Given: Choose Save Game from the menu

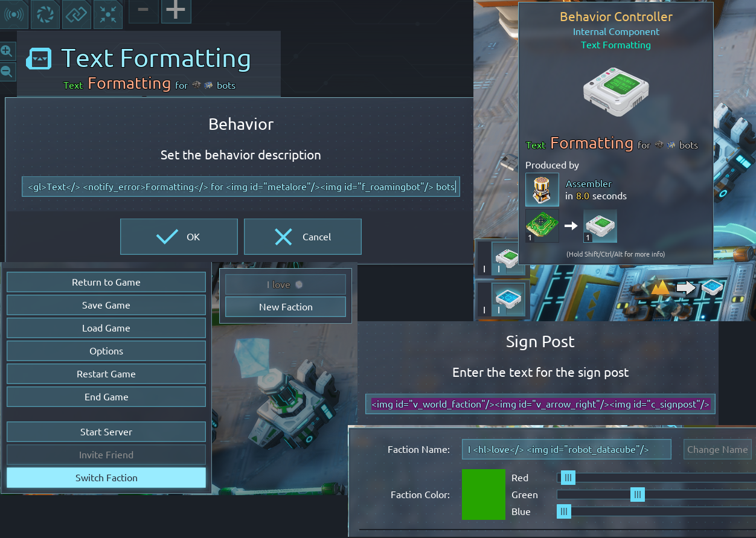Looking at the screenshot, I should [x=106, y=305].
